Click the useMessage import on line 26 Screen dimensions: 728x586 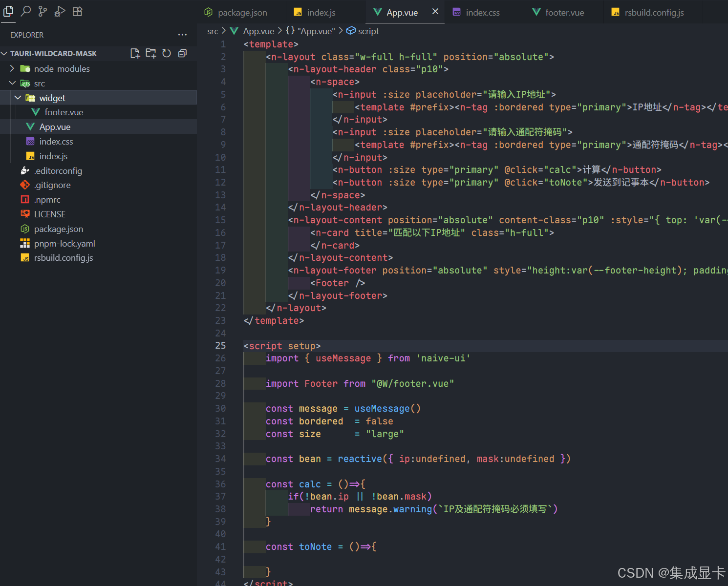343,358
